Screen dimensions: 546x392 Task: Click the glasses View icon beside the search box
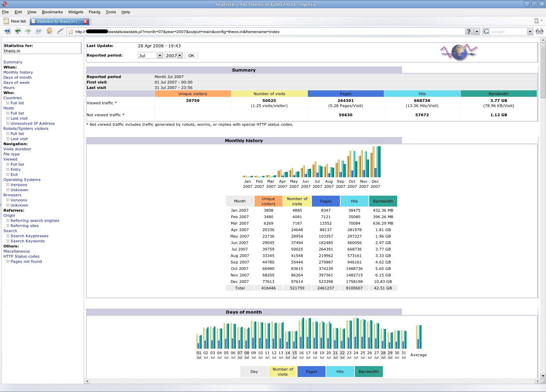tap(539, 31)
